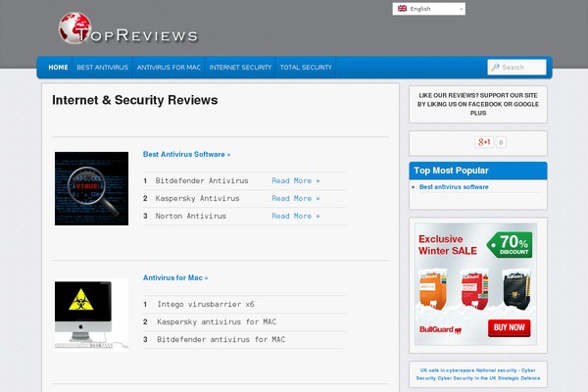Click Exclusive Winter SALE banner text
This screenshot has height=392, width=588.
(448, 245)
